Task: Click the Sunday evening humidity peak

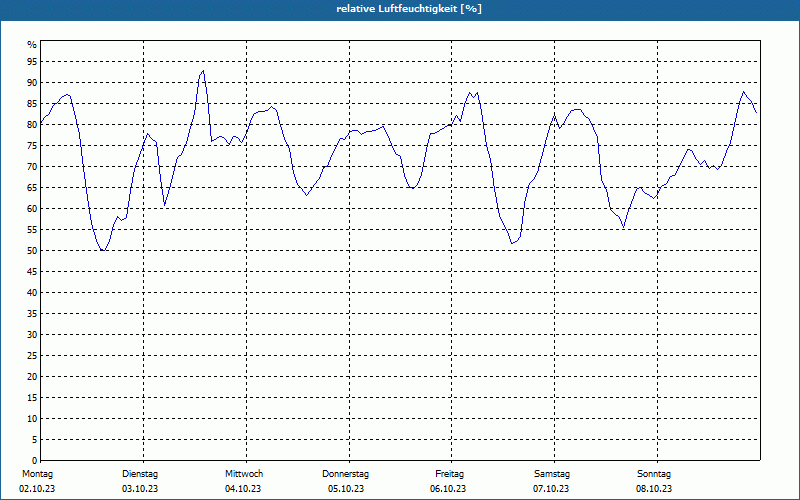Action: point(743,92)
